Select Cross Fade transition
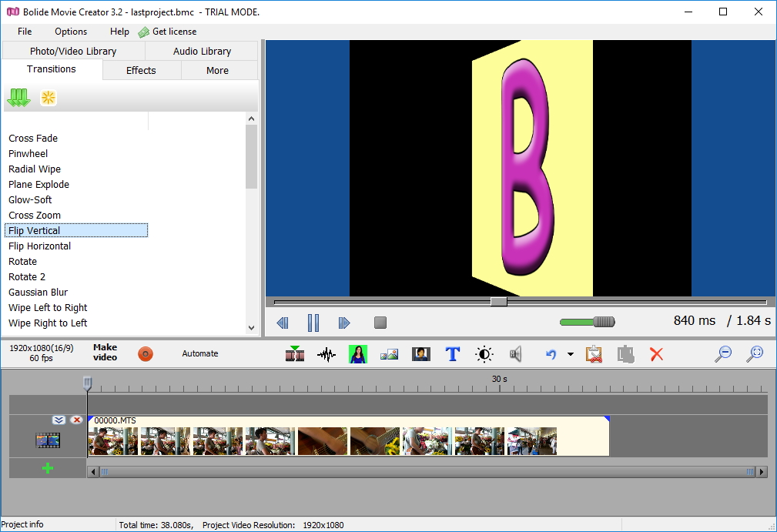This screenshot has width=777, height=532. pyautogui.click(x=32, y=139)
